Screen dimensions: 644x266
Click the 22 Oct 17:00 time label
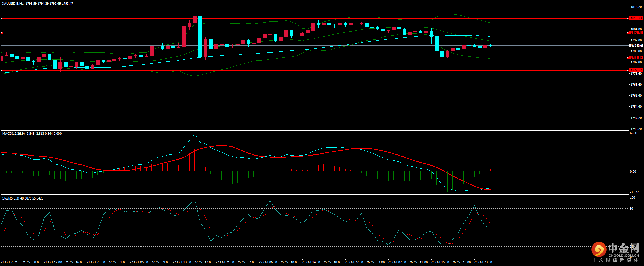point(203,262)
